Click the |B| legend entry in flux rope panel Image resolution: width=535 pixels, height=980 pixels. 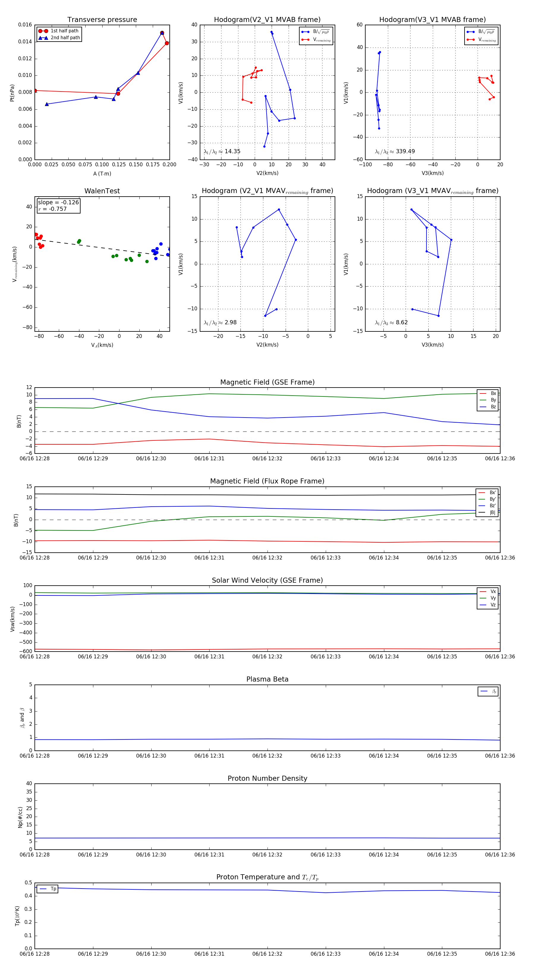click(487, 513)
